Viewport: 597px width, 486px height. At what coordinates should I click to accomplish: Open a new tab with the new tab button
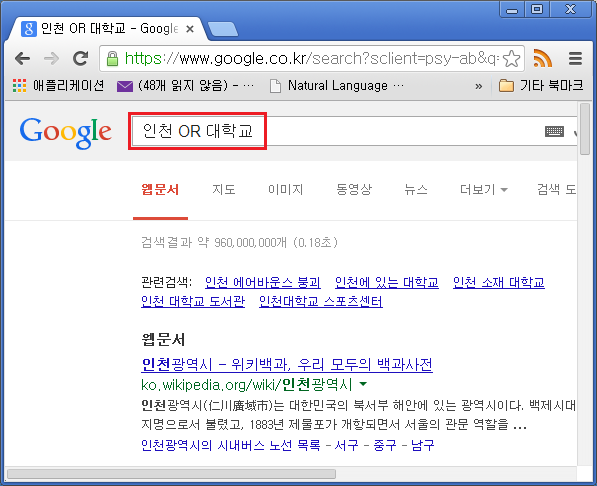point(223,29)
